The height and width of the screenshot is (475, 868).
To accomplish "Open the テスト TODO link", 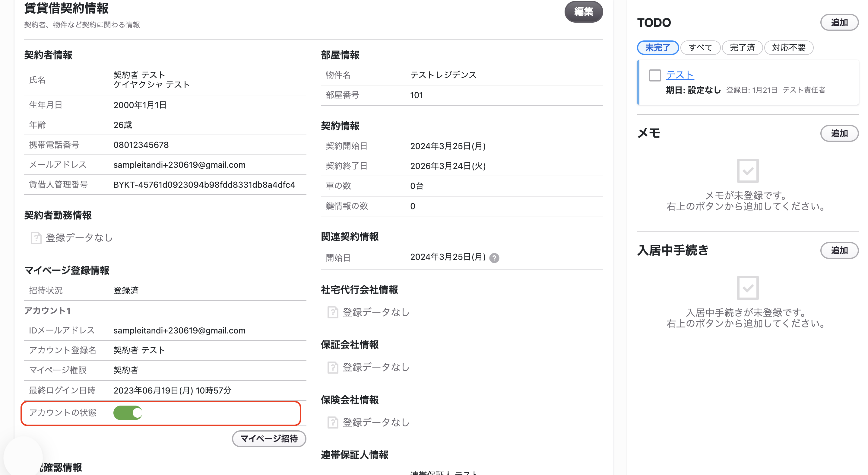I will (x=680, y=75).
